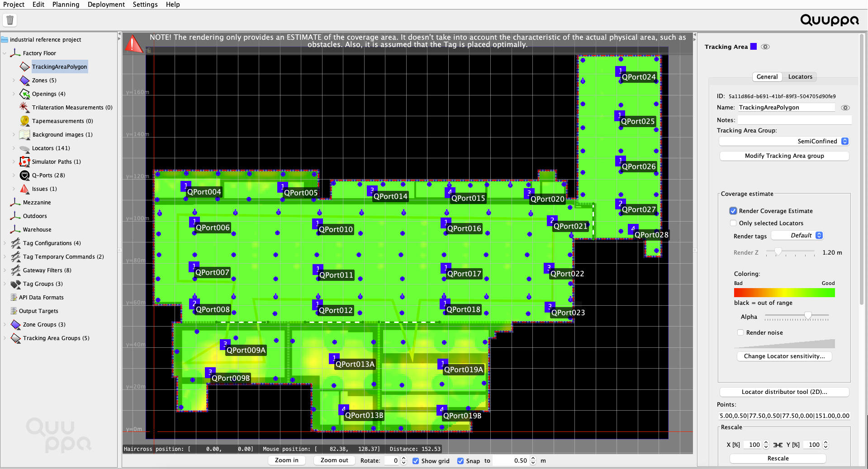868x469 pixels.
Task: Uncheck the Snap checkbox
Action: (460, 461)
